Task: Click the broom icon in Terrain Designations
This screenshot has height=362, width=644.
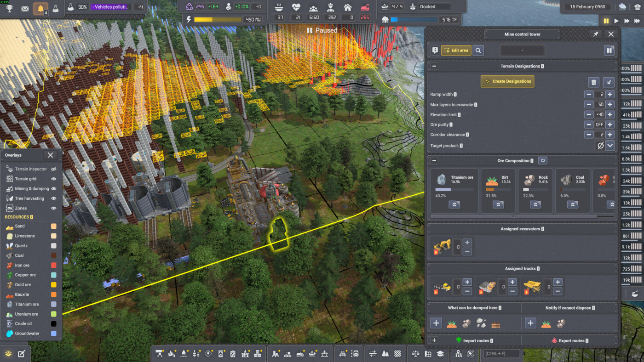Action: 609,82
